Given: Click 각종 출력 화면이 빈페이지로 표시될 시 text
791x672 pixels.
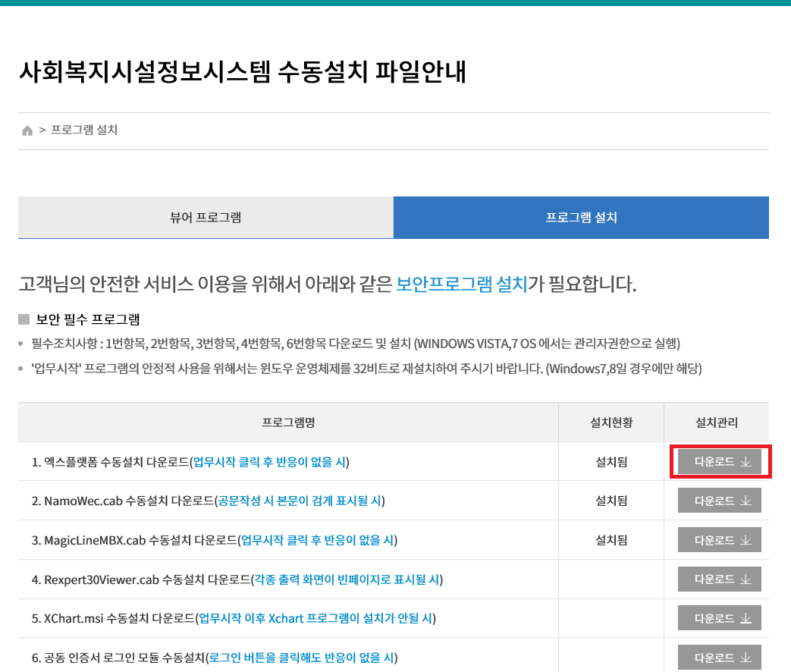Looking at the screenshot, I should click(x=347, y=579).
